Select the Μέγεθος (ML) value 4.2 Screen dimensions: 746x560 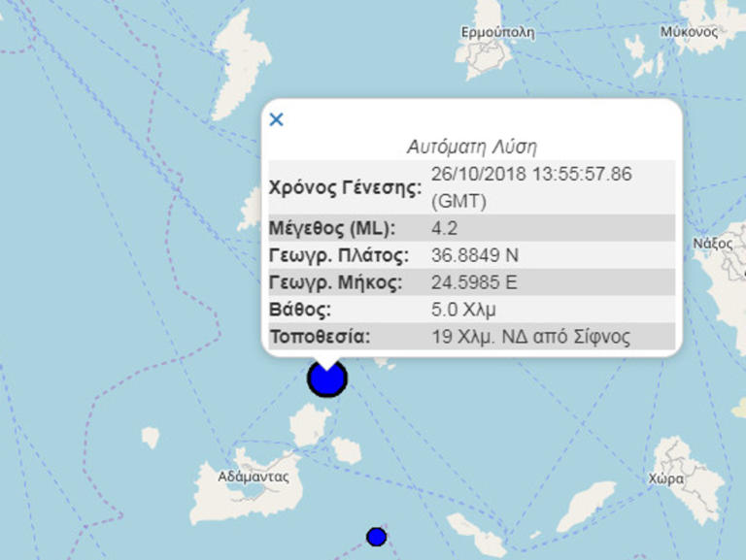coord(444,229)
